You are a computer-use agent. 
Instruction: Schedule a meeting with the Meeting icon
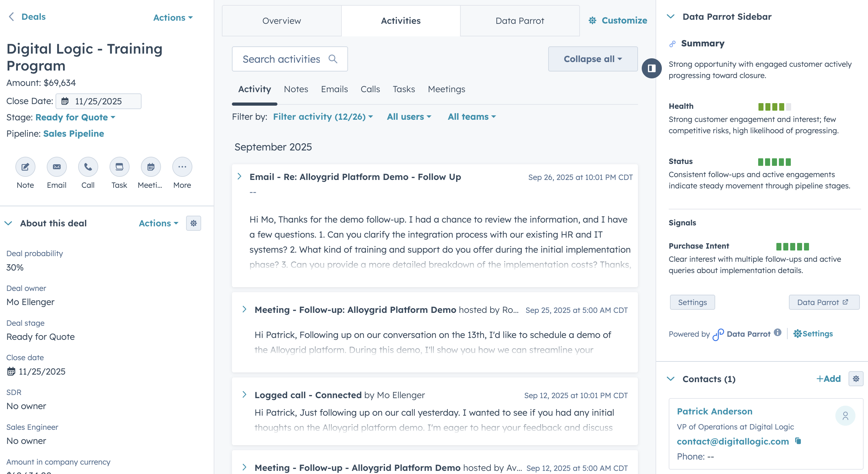(x=150, y=167)
